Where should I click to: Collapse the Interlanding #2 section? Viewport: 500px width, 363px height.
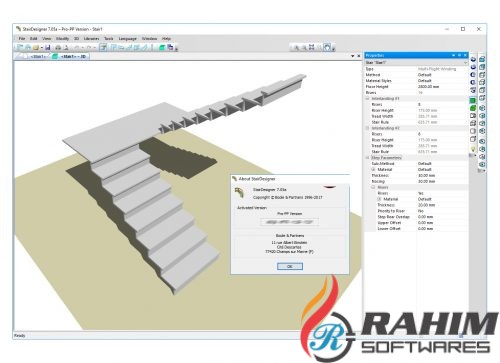(x=367, y=128)
